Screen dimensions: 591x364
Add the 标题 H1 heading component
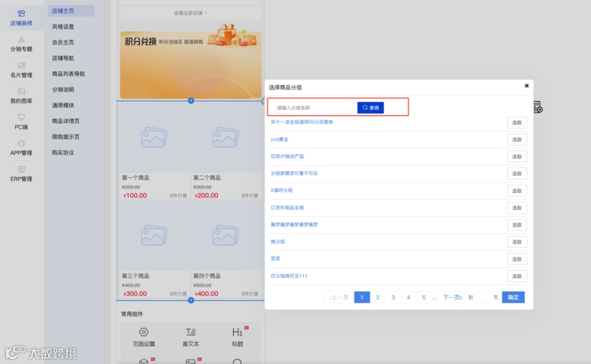click(x=237, y=337)
